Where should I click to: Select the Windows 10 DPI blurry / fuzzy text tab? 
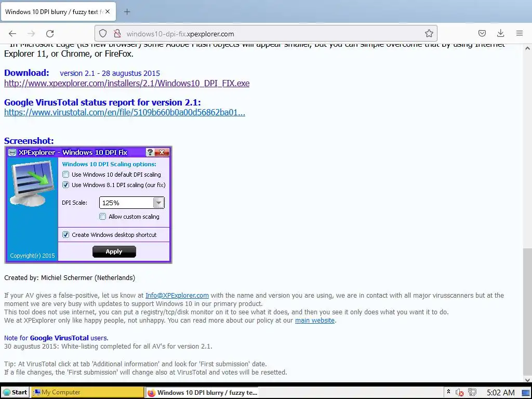(x=58, y=12)
